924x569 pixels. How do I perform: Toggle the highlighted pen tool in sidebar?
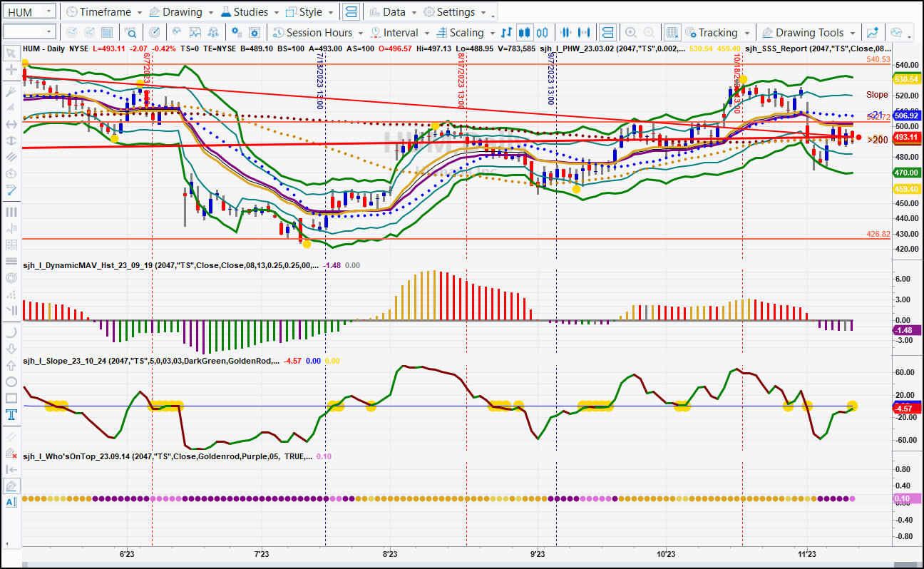coord(11,486)
